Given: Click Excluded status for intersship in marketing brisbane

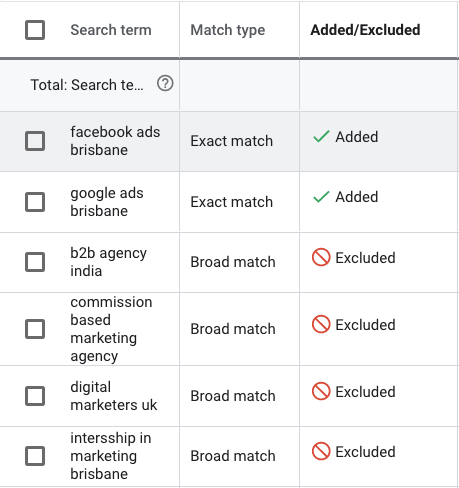Looking at the screenshot, I should [x=365, y=452].
